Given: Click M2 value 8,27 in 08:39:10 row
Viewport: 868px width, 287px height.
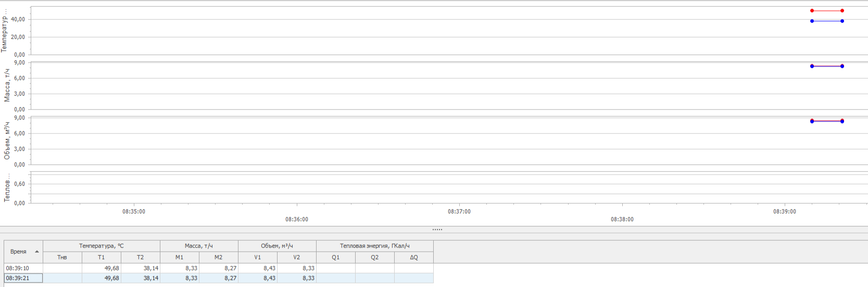Looking at the screenshot, I should [219, 268].
